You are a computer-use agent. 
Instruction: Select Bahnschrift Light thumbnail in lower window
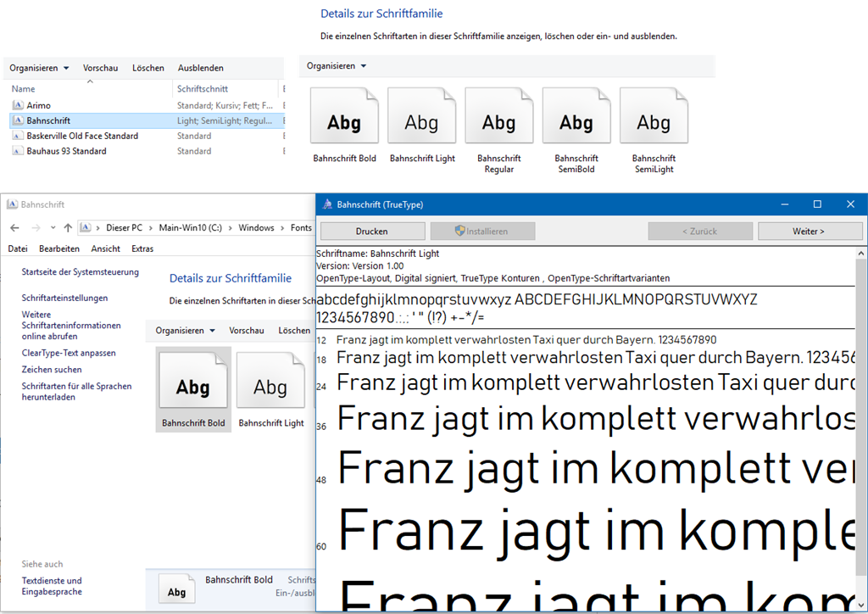[x=271, y=389]
